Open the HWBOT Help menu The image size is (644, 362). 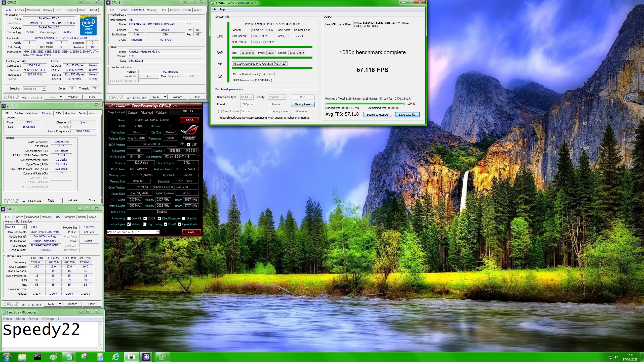(222, 9)
